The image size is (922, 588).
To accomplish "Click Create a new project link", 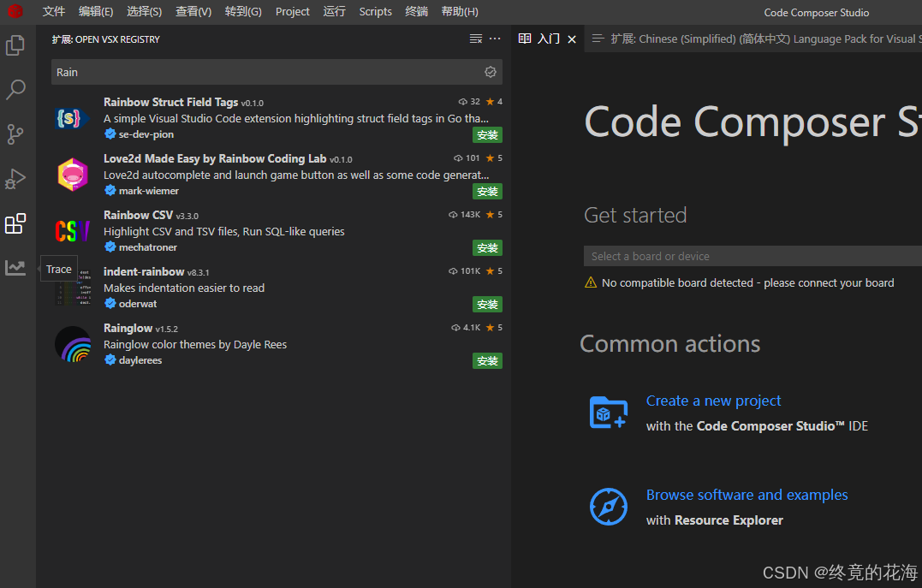I will pyautogui.click(x=713, y=401).
